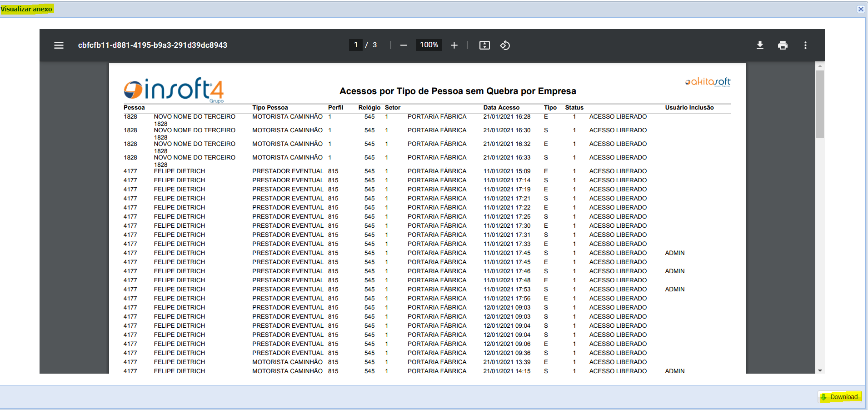Click the scrollbar up arrow
This screenshot has width=868, height=410.
click(820, 66)
